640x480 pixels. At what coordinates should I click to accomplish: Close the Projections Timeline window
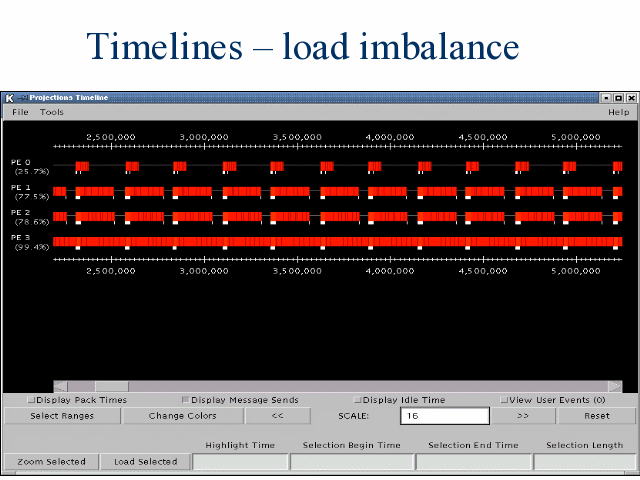point(630,98)
